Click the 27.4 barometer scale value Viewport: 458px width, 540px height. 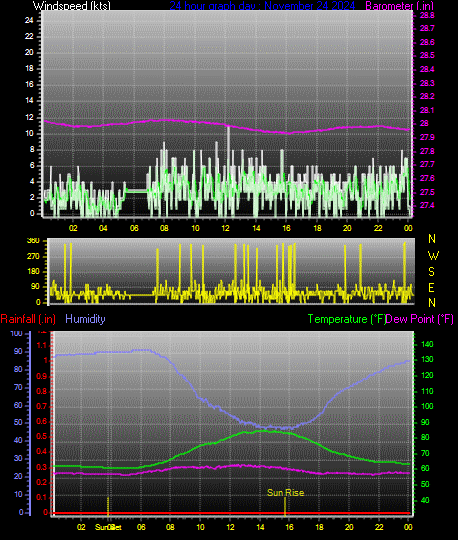[x=427, y=205]
